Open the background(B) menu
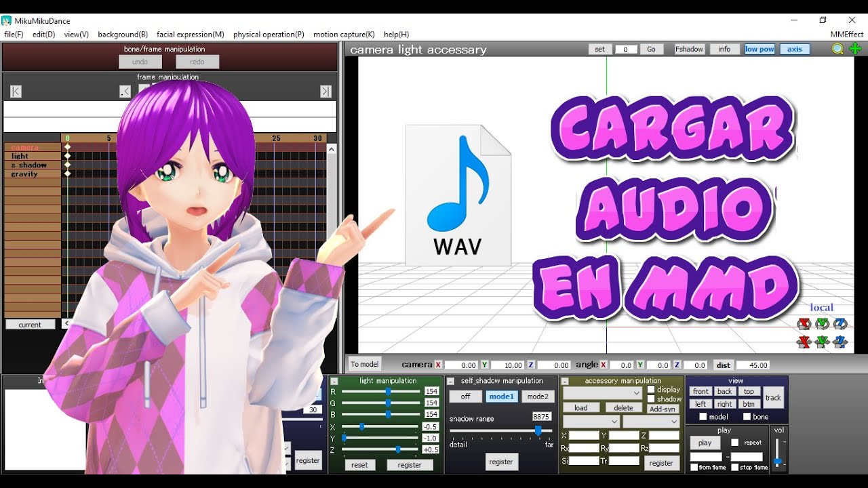This screenshot has height=488, width=868. 123,34
